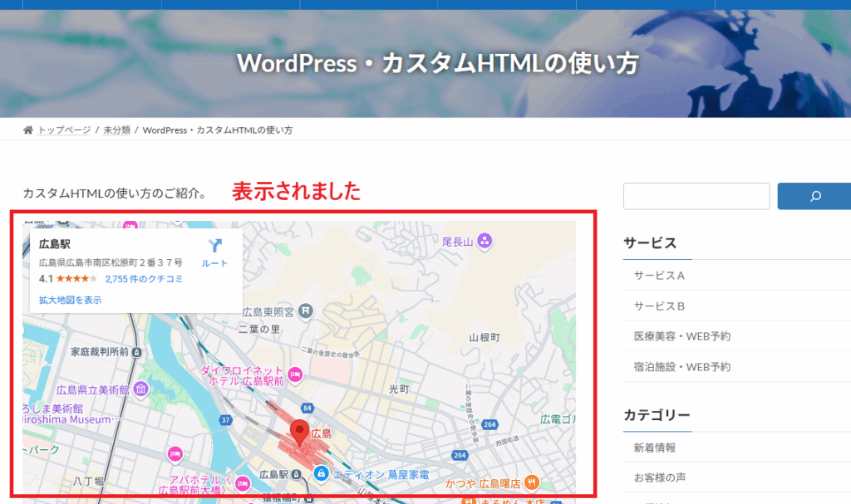Click the 二葉の里 label on map
This screenshot has height=504, width=851.
coord(259,330)
